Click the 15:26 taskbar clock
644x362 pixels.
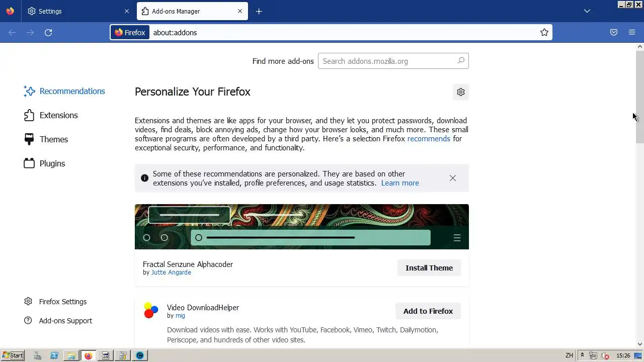point(623,355)
